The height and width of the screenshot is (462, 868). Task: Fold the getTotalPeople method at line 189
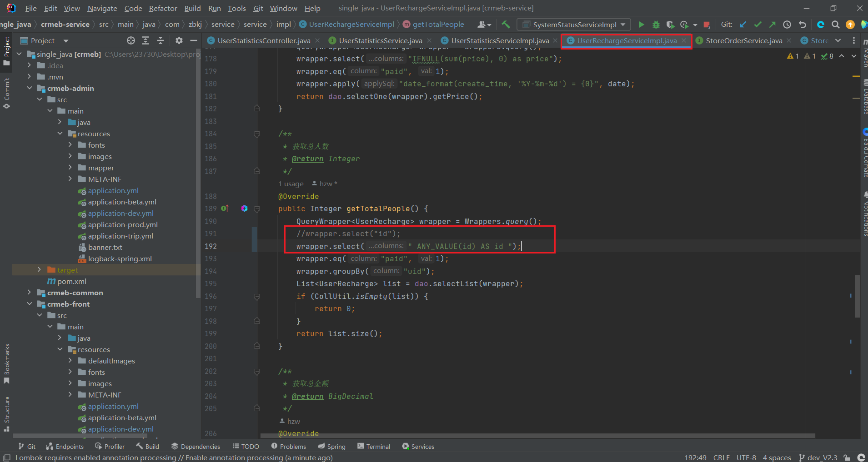click(x=257, y=209)
